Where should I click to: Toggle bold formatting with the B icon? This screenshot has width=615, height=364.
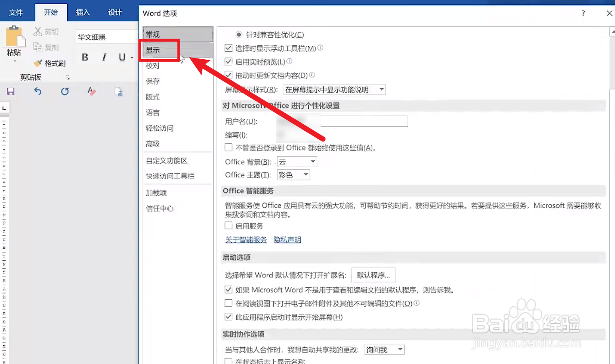pos(85,57)
